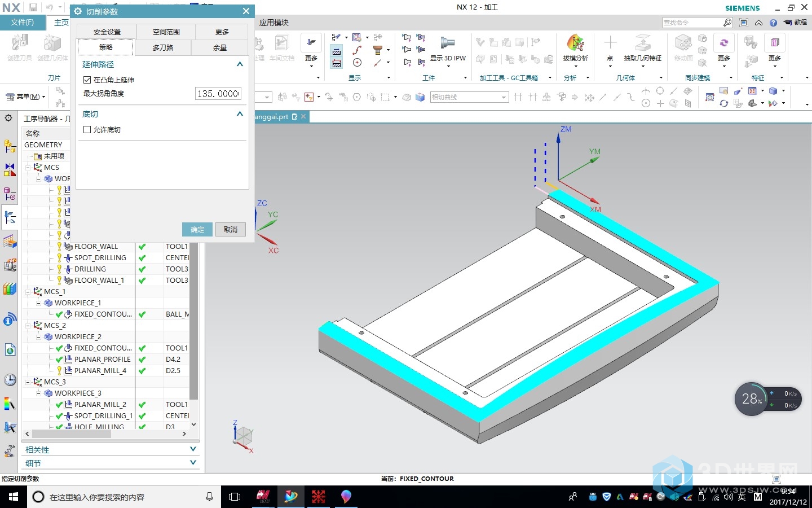The image size is (812, 508).
Task: Open the Constraint Navigator sidebar icon
Action: (10, 169)
